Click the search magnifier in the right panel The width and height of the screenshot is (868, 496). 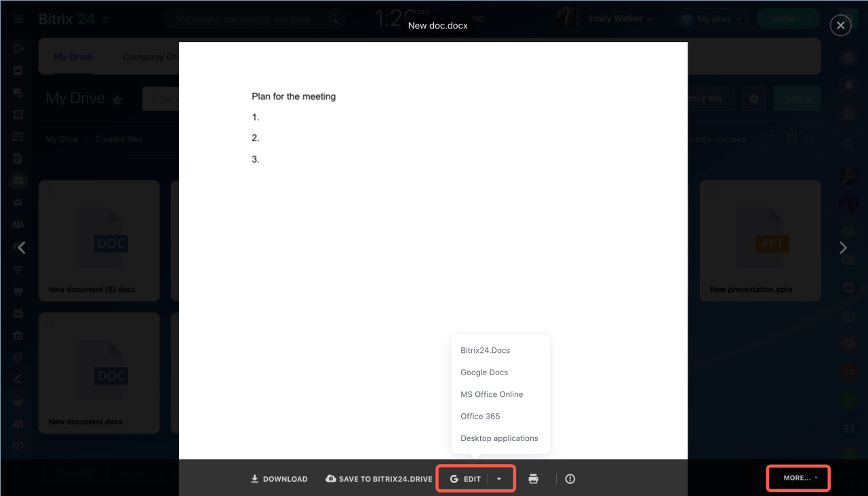[x=849, y=145]
